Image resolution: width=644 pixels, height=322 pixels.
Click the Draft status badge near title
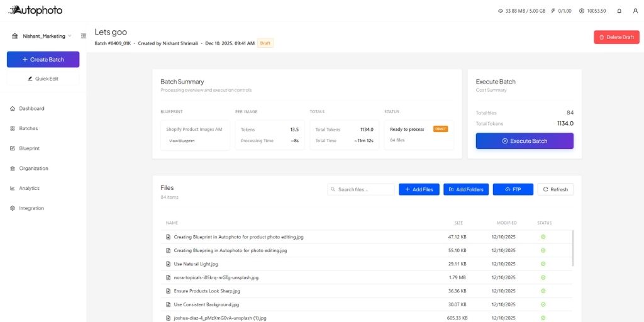(265, 43)
